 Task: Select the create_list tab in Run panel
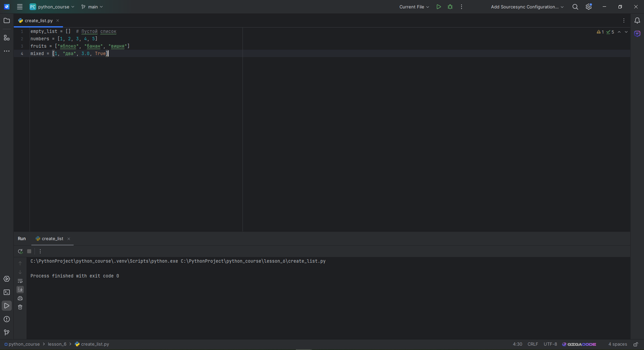point(52,238)
